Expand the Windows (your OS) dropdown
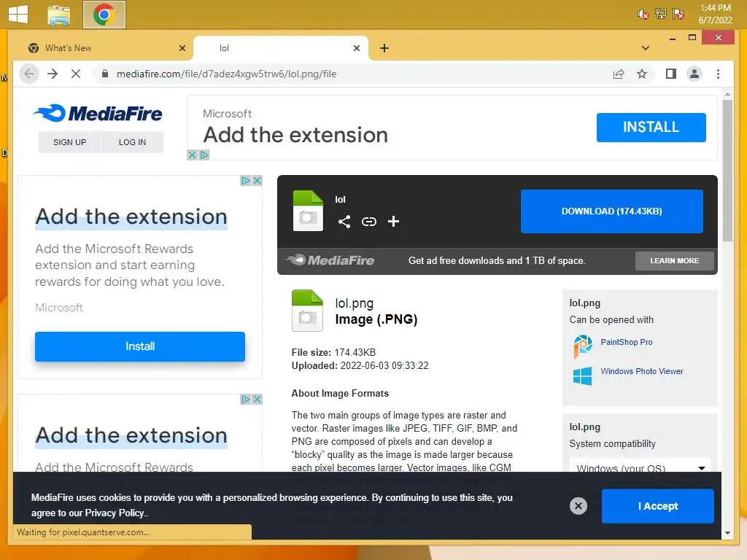This screenshot has height=560, width=747. tap(640, 466)
